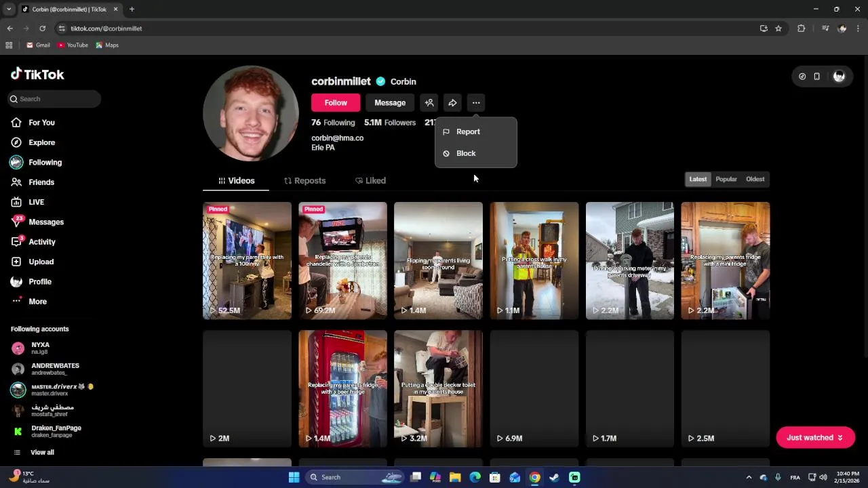Open Chrome media controls icon

825,28
